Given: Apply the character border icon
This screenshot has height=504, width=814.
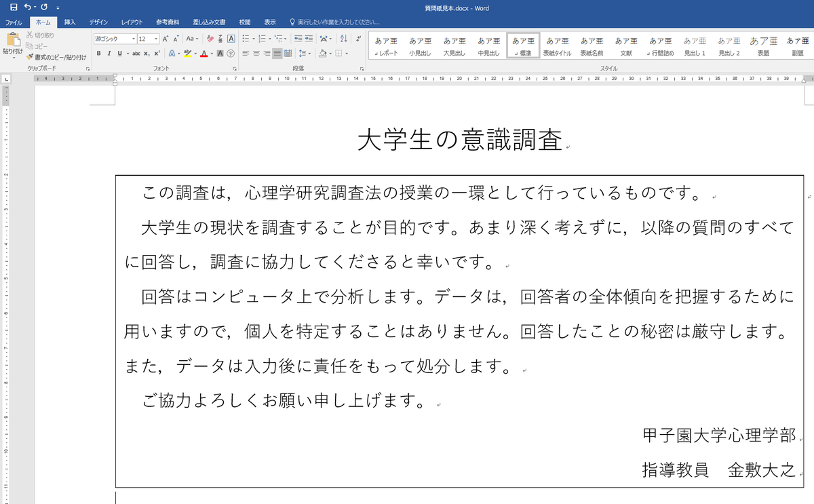Looking at the screenshot, I should [x=231, y=39].
